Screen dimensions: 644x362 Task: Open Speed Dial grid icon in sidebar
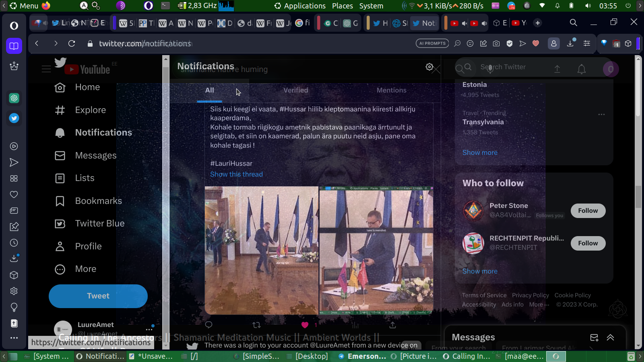coord(14,179)
